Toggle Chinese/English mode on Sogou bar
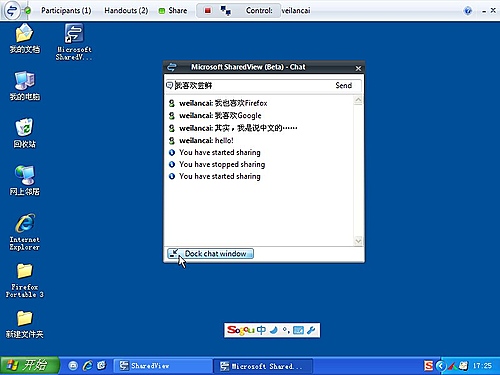This screenshot has height=375, width=500. [x=261, y=330]
